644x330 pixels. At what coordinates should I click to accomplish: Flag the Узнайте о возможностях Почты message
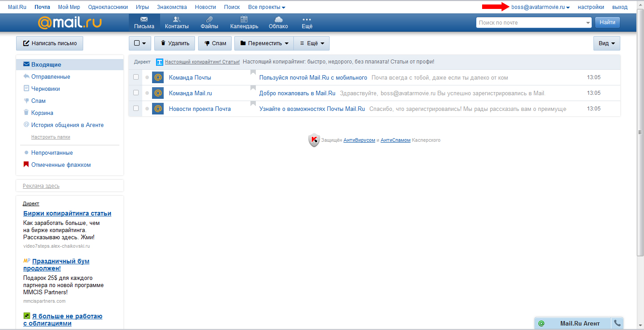tap(253, 104)
